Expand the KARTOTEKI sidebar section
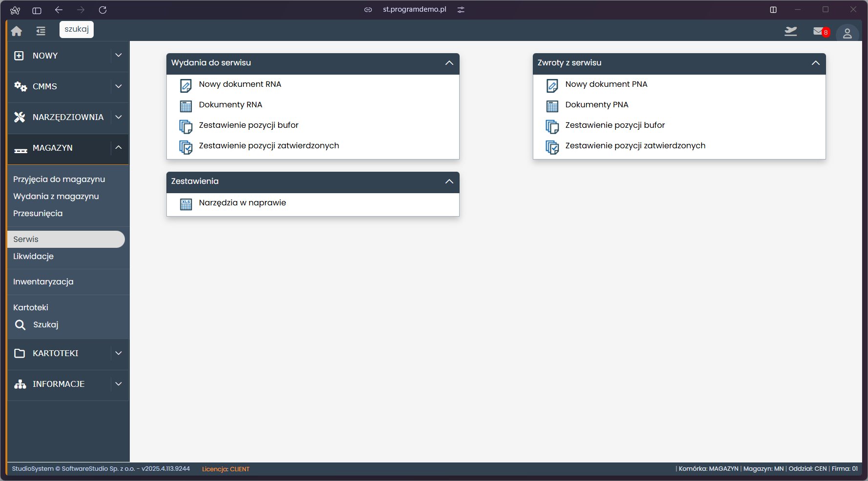Viewport: 868px width, 481px height. tap(118, 353)
